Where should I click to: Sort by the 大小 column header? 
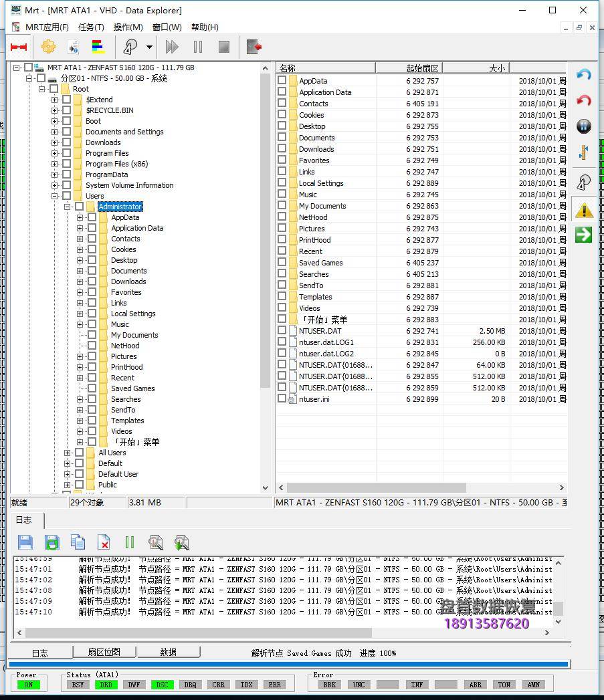[x=476, y=68]
